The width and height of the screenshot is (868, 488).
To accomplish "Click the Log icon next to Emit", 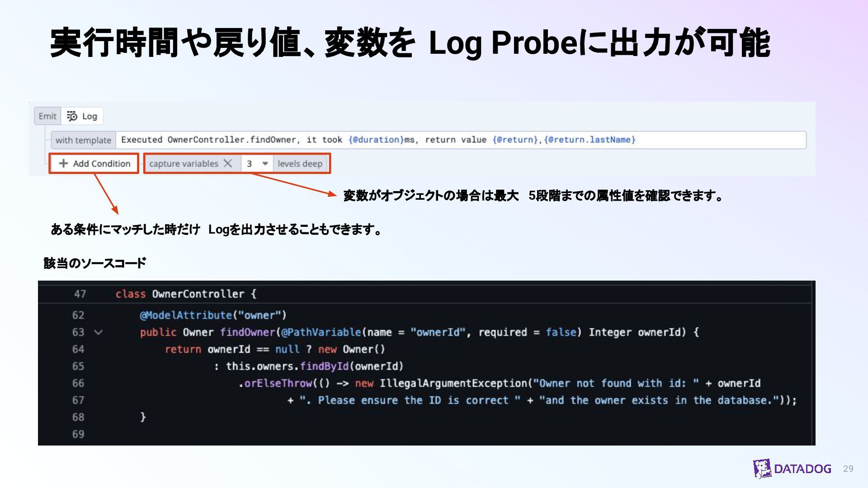I will tap(72, 117).
